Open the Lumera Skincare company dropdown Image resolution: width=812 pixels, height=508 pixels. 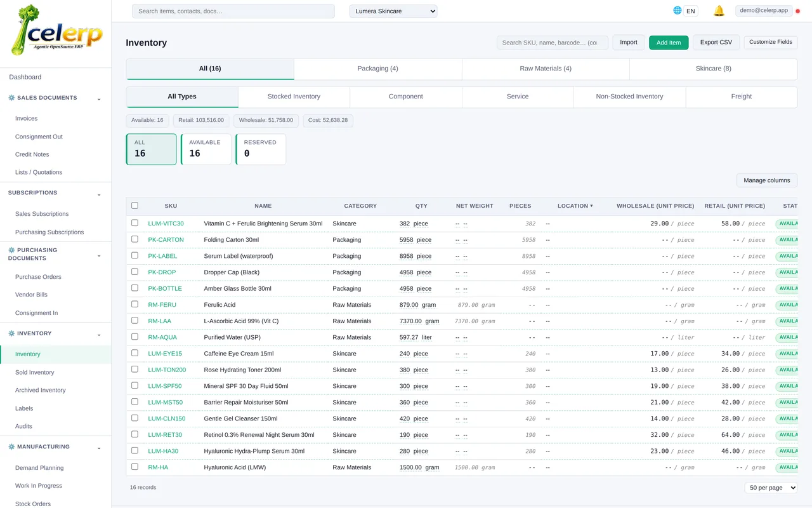click(x=393, y=11)
